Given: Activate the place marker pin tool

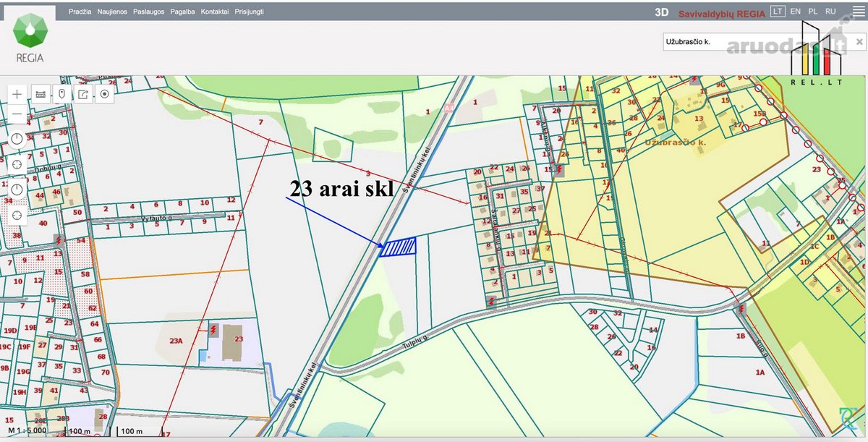Looking at the screenshot, I should tap(62, 94).
